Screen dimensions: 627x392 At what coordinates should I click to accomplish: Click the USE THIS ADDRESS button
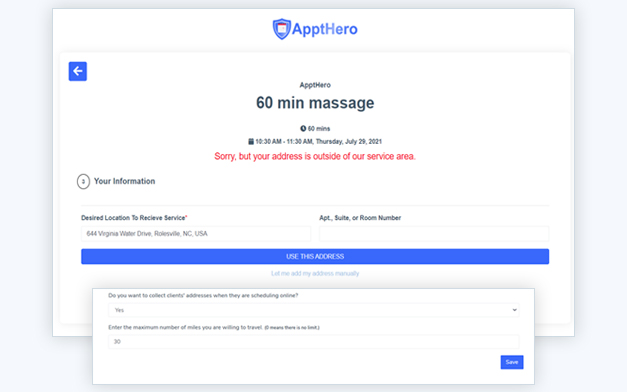tap(315, 256)
